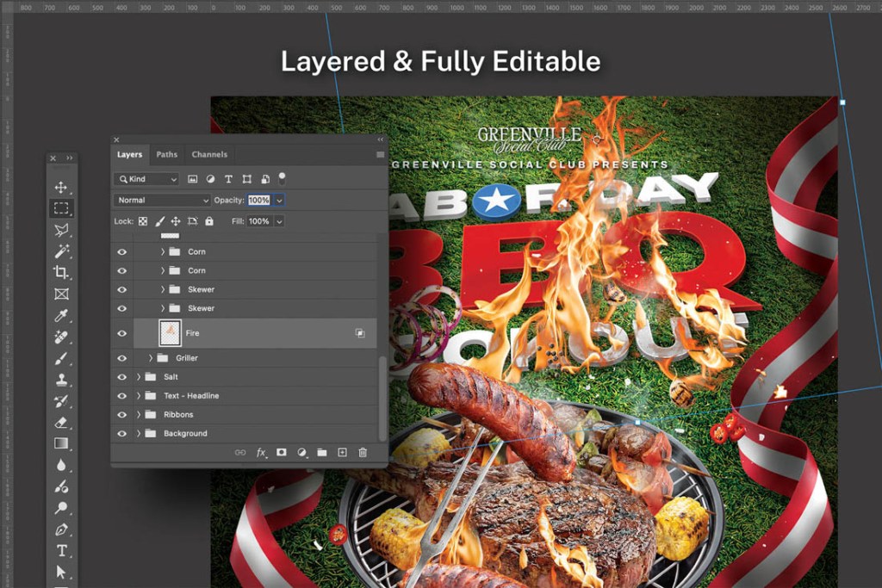The image size is (882, 588).
Task: Filter layers by adjustment layers
Action: point(210,179)
